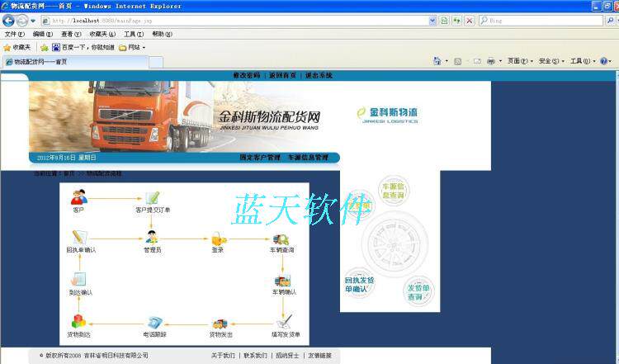Click the compatibility view icon beside address bar
This screenshot has height=364, width=619.
click(x=444, y=21)
